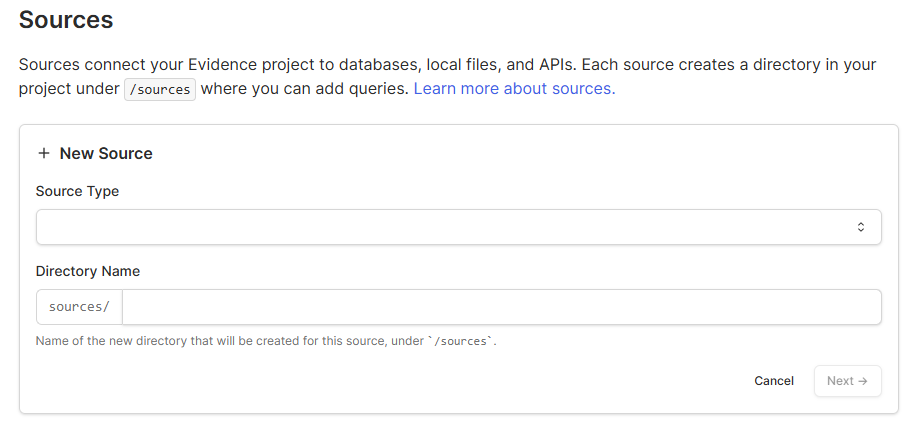Viewport: 915px width, 424px height.
Task: Click the Sources description paragraph
Action: click(448, 76)
